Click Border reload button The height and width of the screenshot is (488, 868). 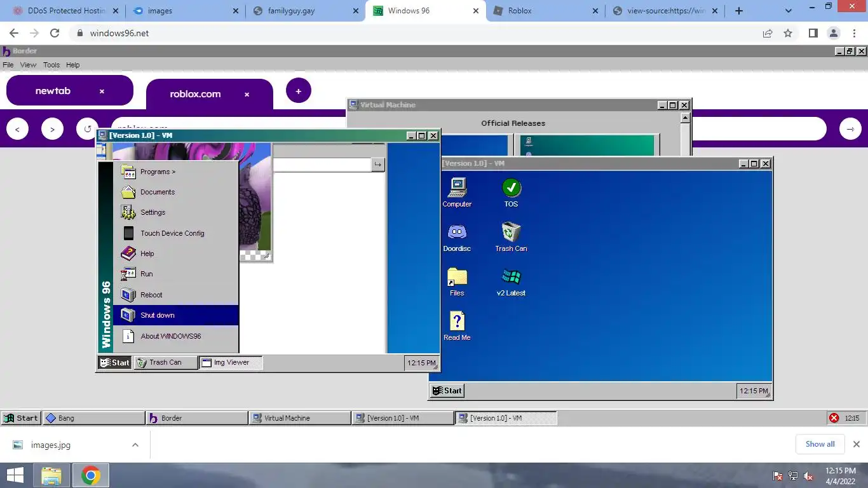(87, 129)
